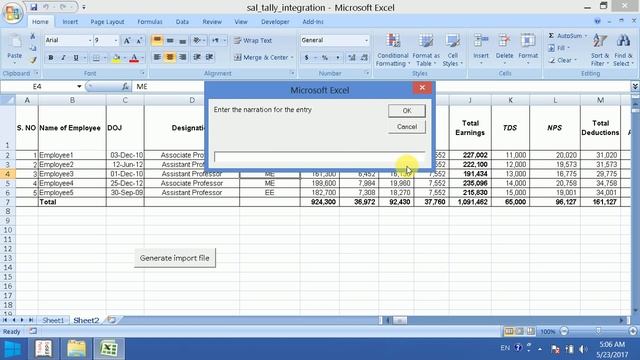This screenshot has height=360, width=640.
Task: Align text to the right
Action: click(182, 57)
